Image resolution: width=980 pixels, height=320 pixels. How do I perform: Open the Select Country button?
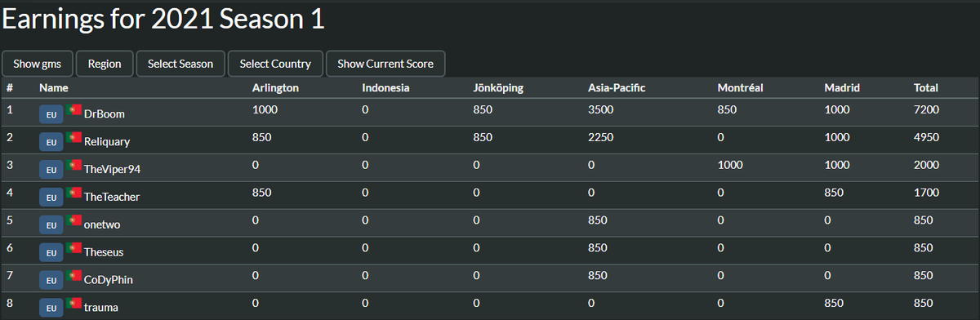coord(275,64)
